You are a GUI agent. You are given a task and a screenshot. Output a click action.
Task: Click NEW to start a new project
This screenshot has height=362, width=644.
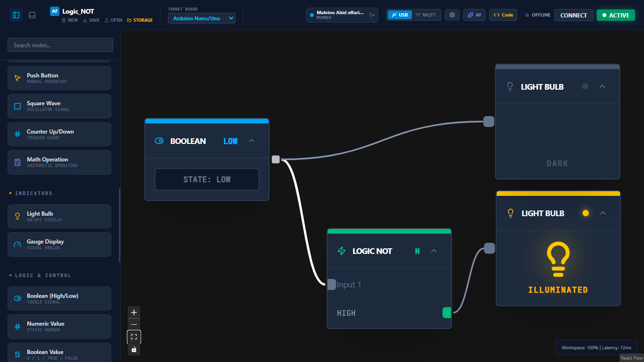tap(70, 20)
